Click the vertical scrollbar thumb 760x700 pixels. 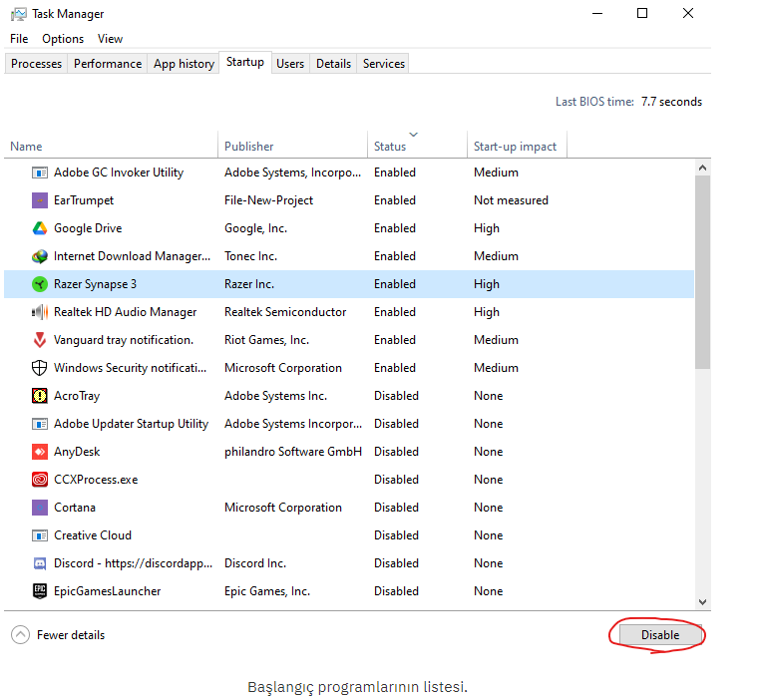coord(702,272)
